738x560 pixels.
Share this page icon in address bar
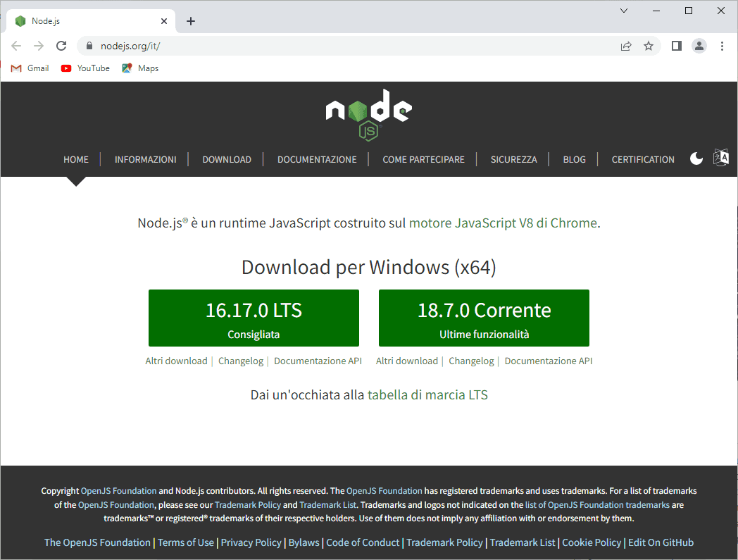[626, 46]
